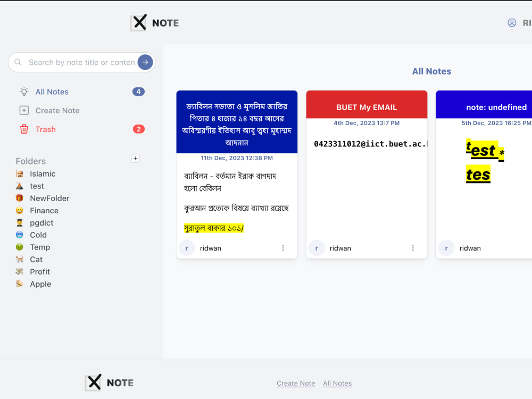Click the Finance folder emoji icon
The image size is (532, 399).
(x=20, y=210)
